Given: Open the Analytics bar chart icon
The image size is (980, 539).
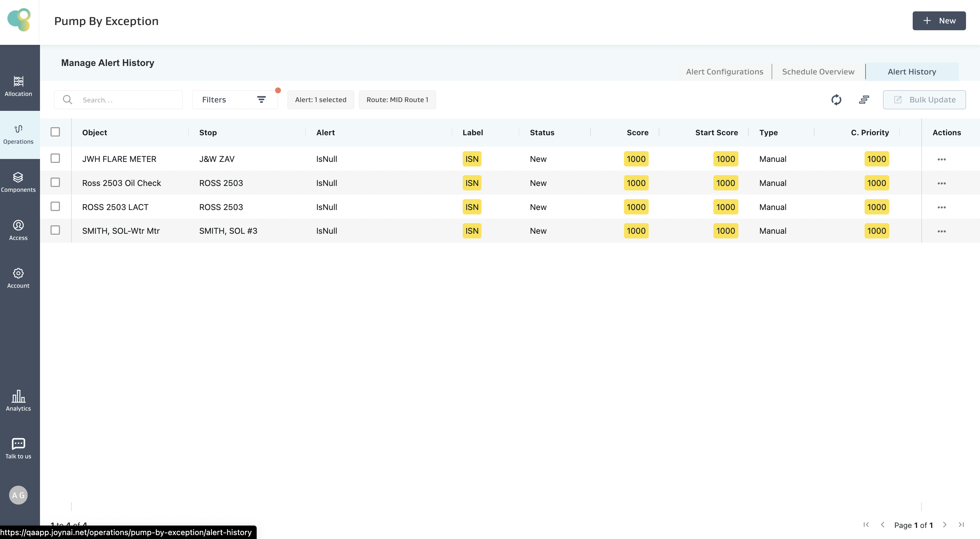Looking at the screenshot, I should 18,396.
